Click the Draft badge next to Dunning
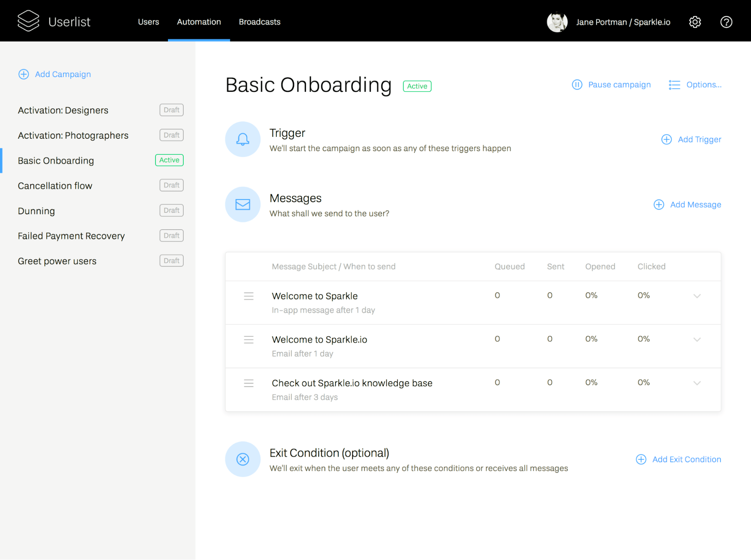This screenshot has height=560, width=751. [x=171, y=210]
